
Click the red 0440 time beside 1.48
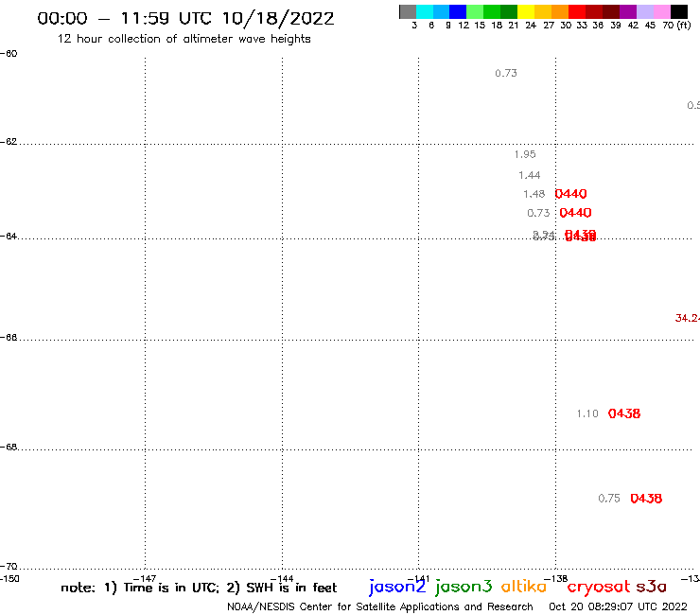tap(570, 194)
